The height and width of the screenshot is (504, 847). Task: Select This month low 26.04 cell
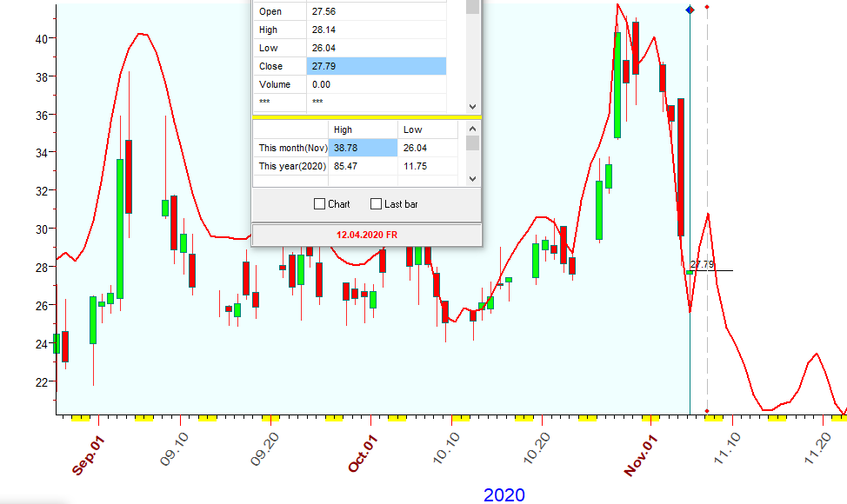click(428, 148)
